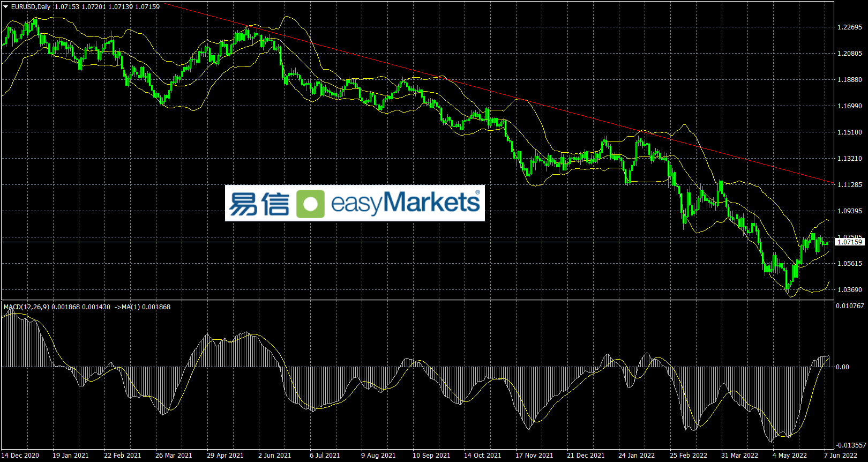
Task: Click the 21 Dec 2021 date label
Action: pyautogui.click(x=586, y=456)
